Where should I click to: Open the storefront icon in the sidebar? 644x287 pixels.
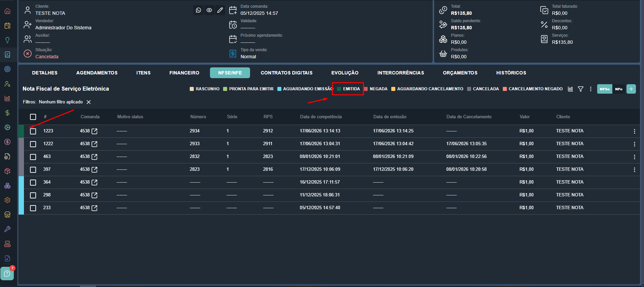[x=7, y=215]
